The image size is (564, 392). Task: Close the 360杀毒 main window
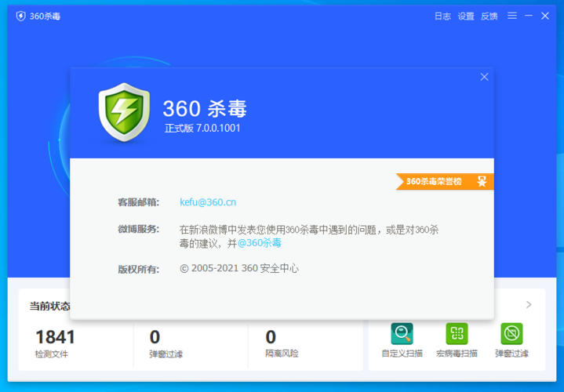pos(545,16)
